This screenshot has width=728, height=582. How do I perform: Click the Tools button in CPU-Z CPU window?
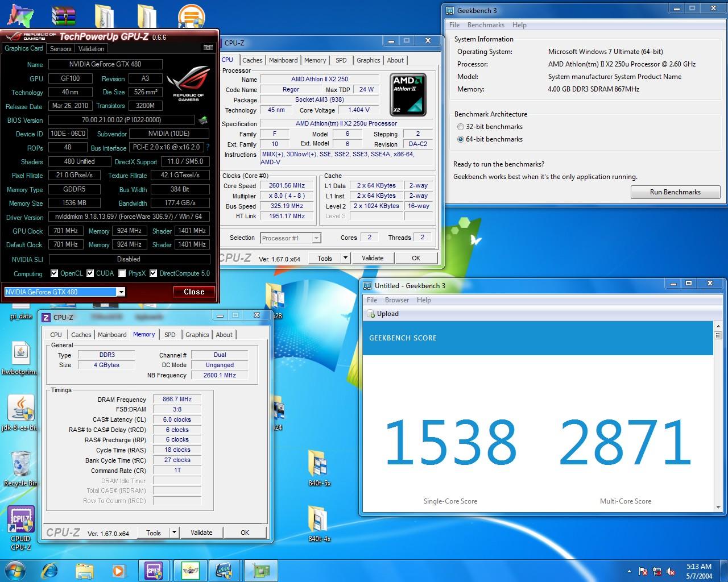click(325, 258)
